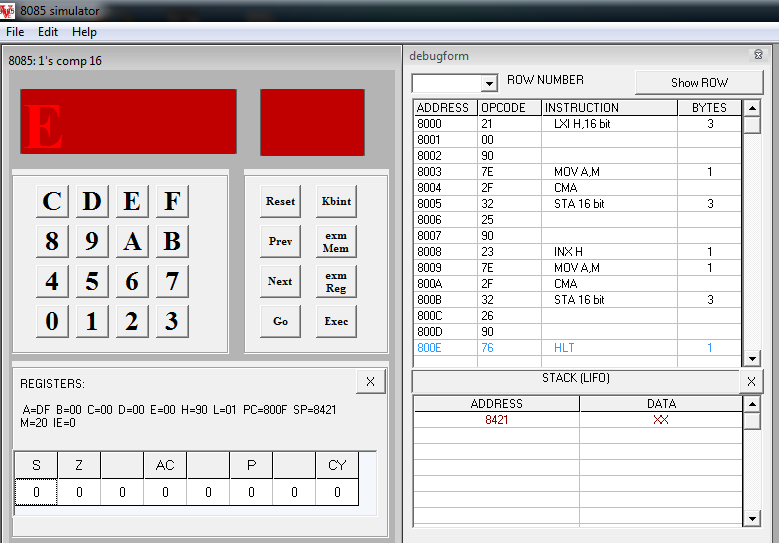Click the DATA column header in stack table
The image size is (781, 547).
pos(661,404)
